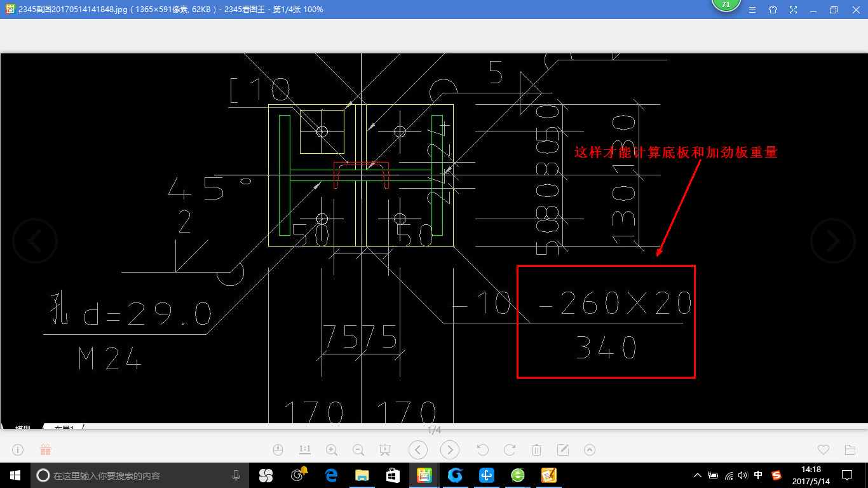868x488 pixels.
Task: Click the mouse wheel mode icon
Action: point(277,450)
